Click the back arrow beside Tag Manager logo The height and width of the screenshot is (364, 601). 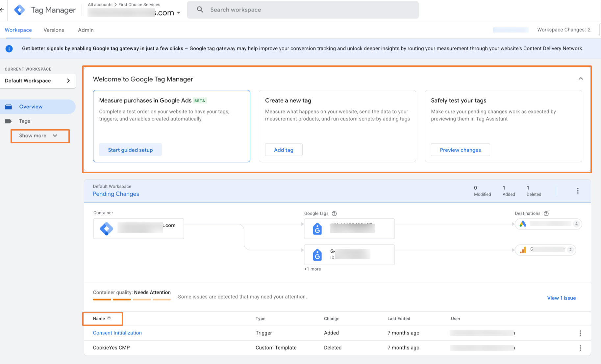tap(2, 10)
